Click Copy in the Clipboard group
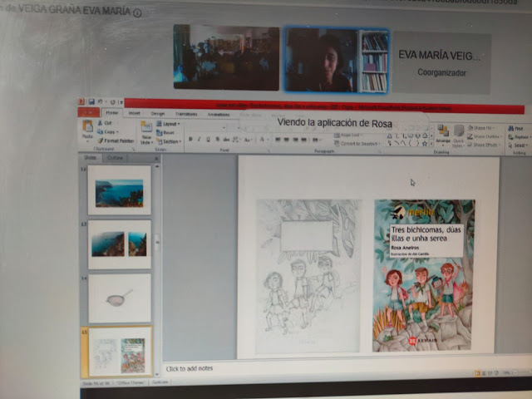 coord(107,131)
